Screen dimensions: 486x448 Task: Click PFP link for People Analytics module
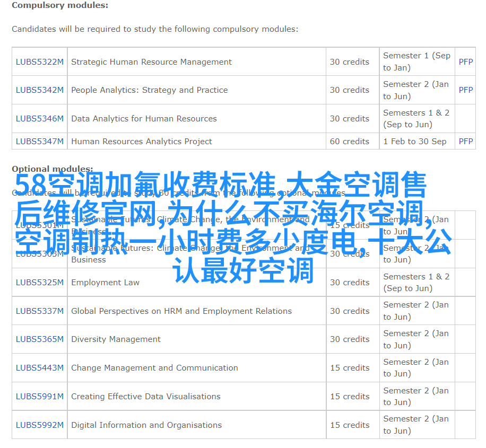point(465,90)
